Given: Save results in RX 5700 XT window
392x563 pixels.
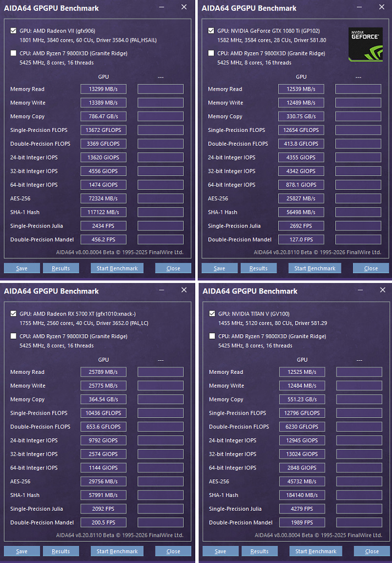Looking at the screenshot, I should (22, 551).
